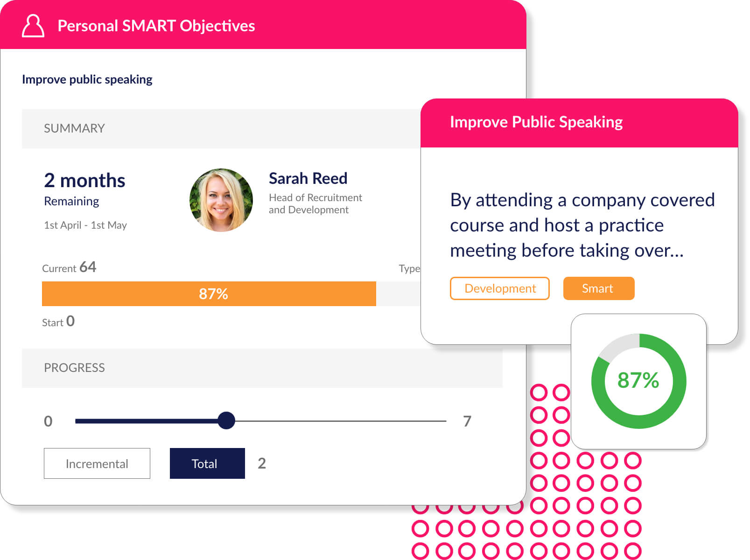
Task: Click the objective description text on card
Action: click(x=582, y=225)
